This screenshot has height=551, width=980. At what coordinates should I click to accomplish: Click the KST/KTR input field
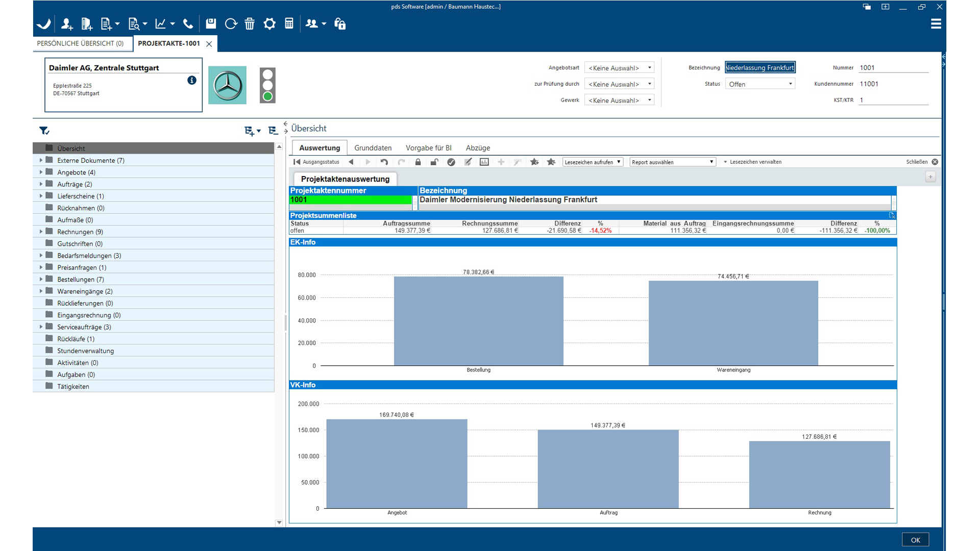click(x=893, y=100)
